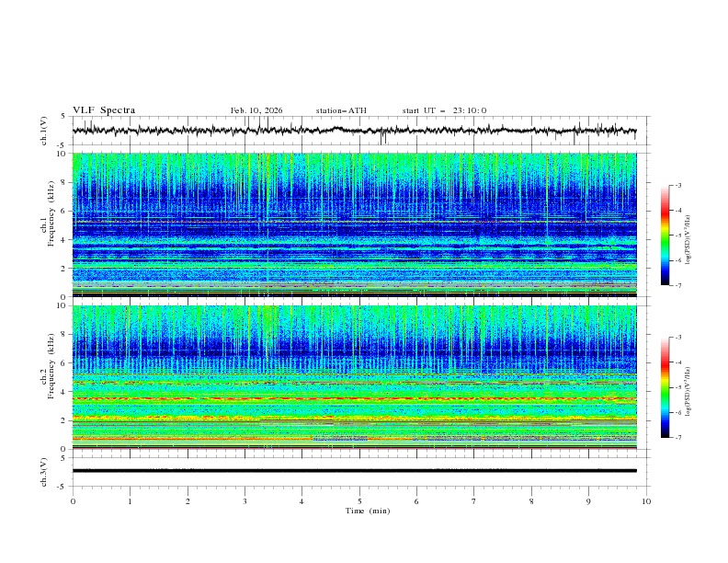The width and height of the screenshot is (728, 563).
Task: Click the ch.1 "Frequency (kHz)" axis label
Action: point(51,213)
